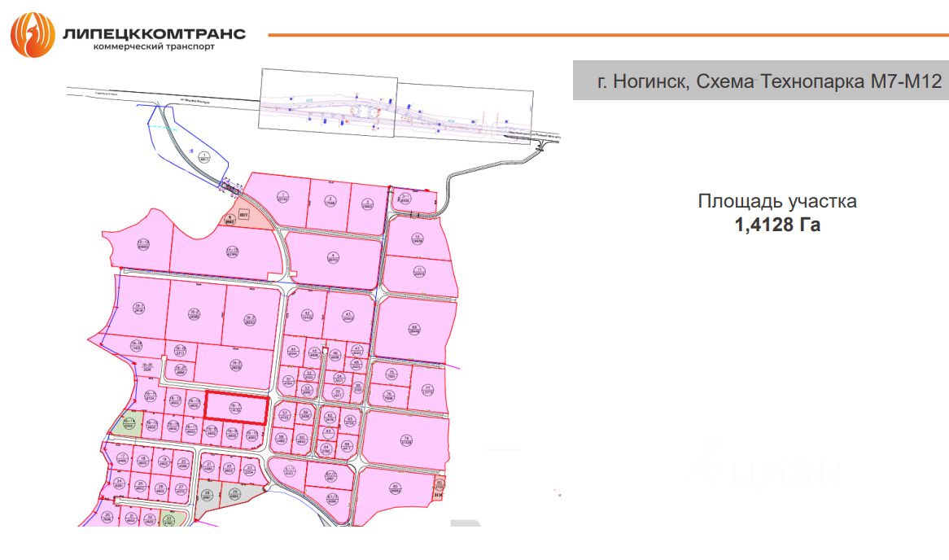The height and width of the screenshot is (560, 949).
Task: Click plot number 75 circle marker
Action: point(391,374)
